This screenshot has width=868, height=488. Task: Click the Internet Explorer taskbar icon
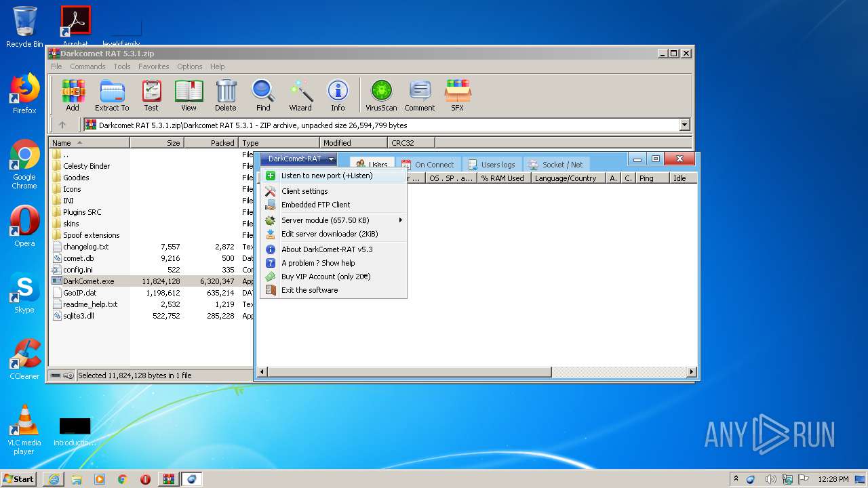[54, 479]
